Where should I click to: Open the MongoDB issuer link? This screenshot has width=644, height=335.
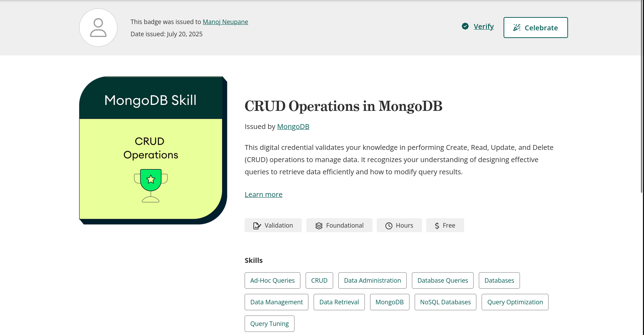click(293, 127)
